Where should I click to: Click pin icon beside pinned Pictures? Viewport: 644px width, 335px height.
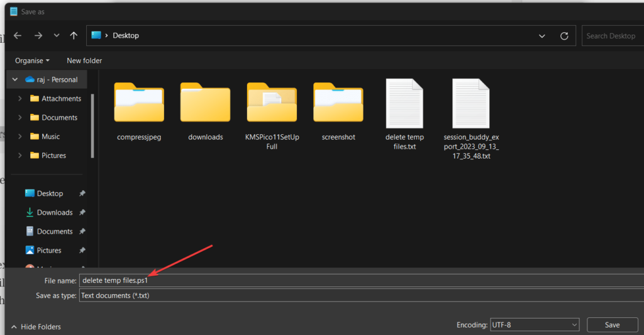pyautogui.click(x=82, y=250)
